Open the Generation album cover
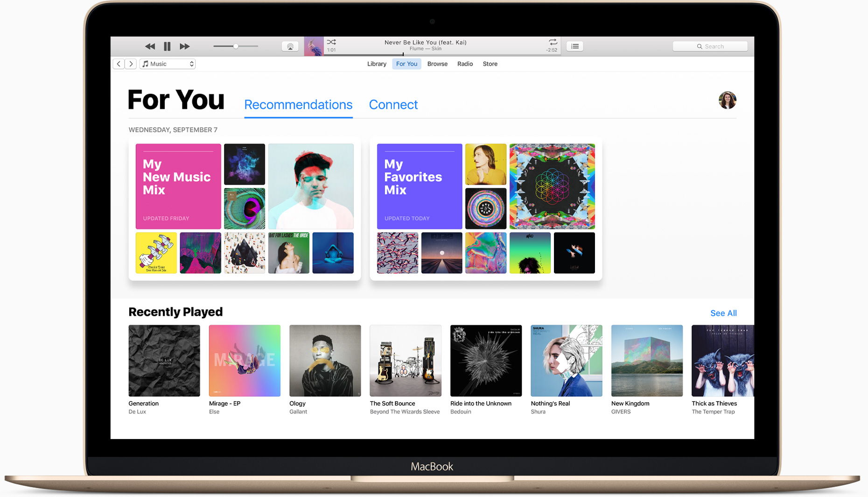Image resolution: width=868 pixels, height=497 pixels. click(164, 361)
